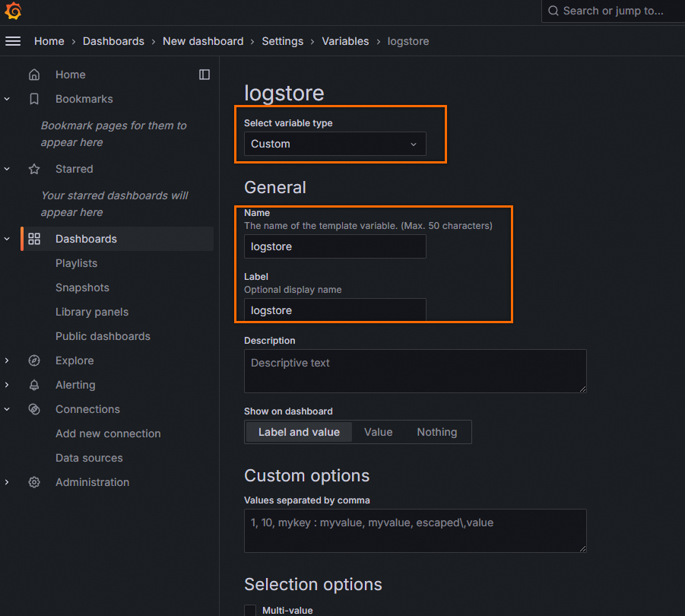Open Dashboards in the sidebar
Image resolution: width=685 pixels, height=616 pixels.
(x=86, y=239)
